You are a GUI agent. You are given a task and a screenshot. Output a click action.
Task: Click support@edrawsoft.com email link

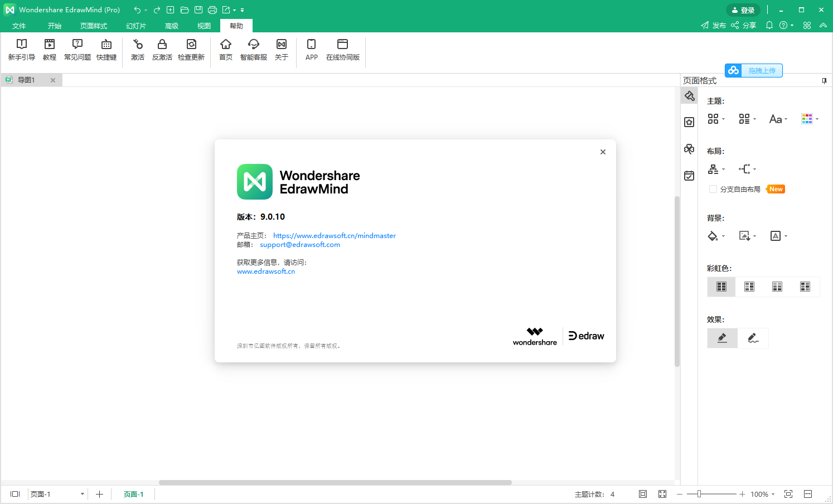point(300,245)
